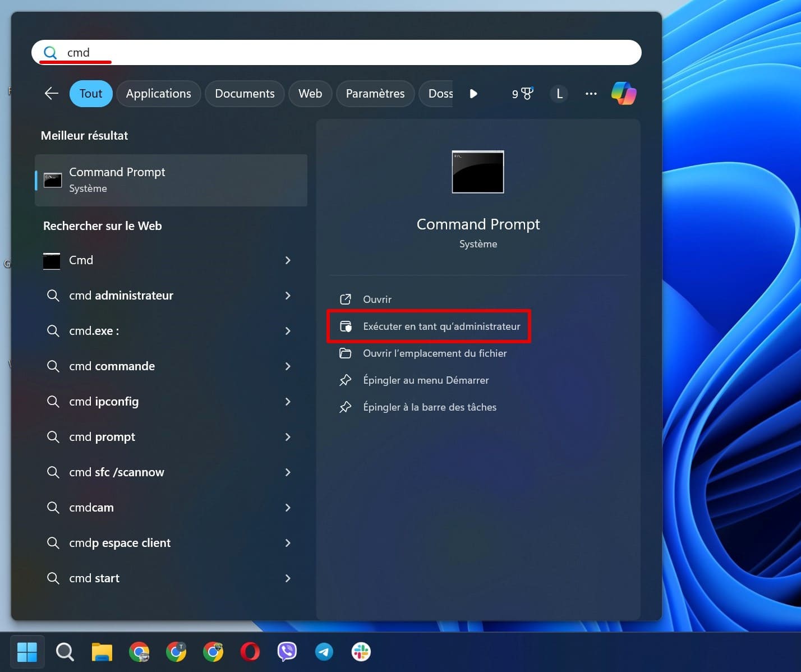Click Épingler au menu Démarrer
This screenshot has height=672, width=801.
(426, 380)
